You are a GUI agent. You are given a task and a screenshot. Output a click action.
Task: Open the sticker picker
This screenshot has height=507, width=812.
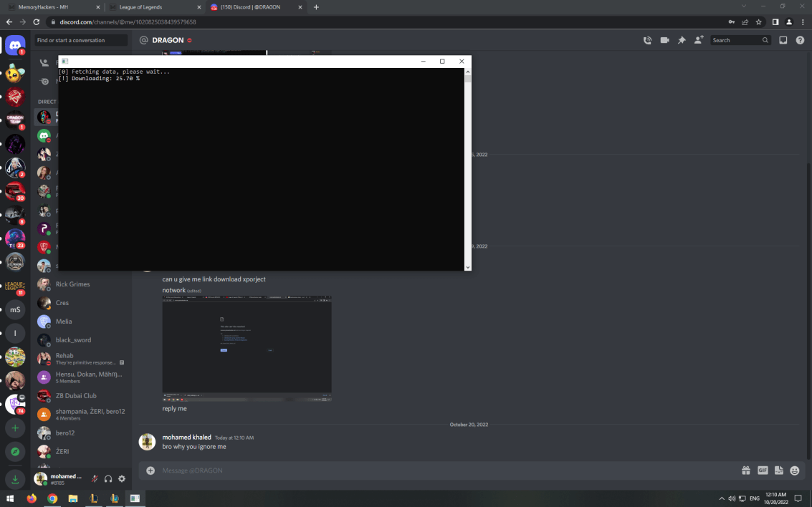(x=779, y=470)
